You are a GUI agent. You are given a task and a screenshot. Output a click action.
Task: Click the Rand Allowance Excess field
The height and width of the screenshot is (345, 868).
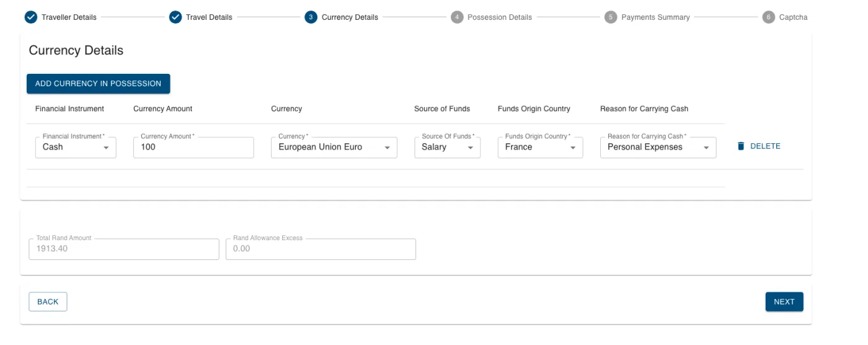pos(321,249)
